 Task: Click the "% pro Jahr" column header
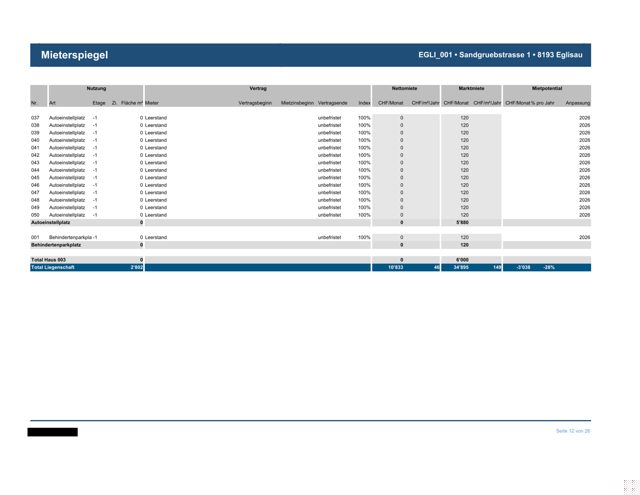pyautogui.click(x=543, y=103)
